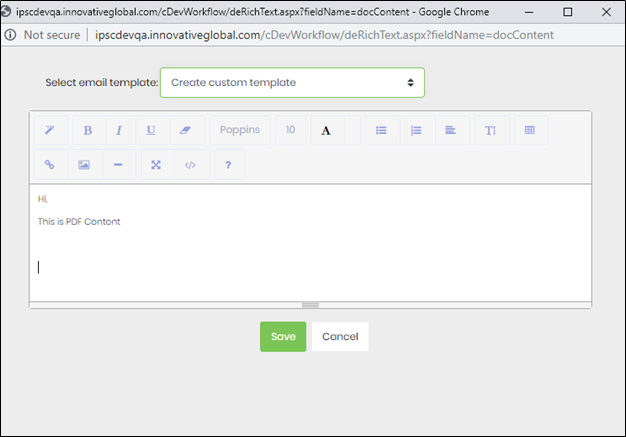Click the 'This is PDF Content' text line
Viewport: 626px width, 437px height.
click(x=79, y=221)
